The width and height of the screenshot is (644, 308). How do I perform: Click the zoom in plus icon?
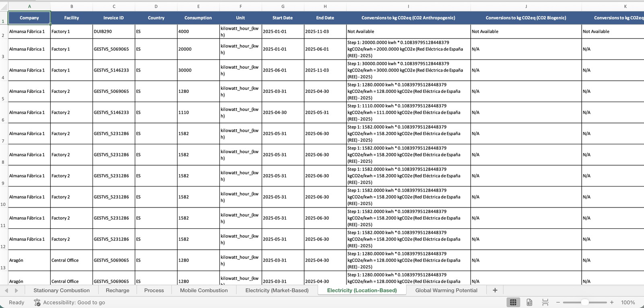click(x=612, y=302)
